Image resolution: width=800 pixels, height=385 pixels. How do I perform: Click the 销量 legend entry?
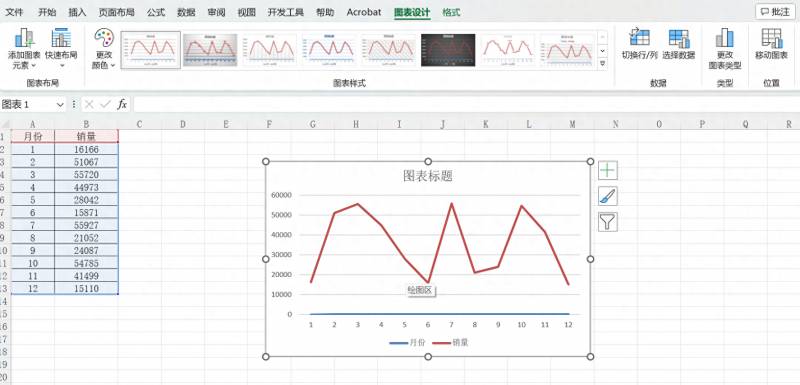(x=451, y=343)
